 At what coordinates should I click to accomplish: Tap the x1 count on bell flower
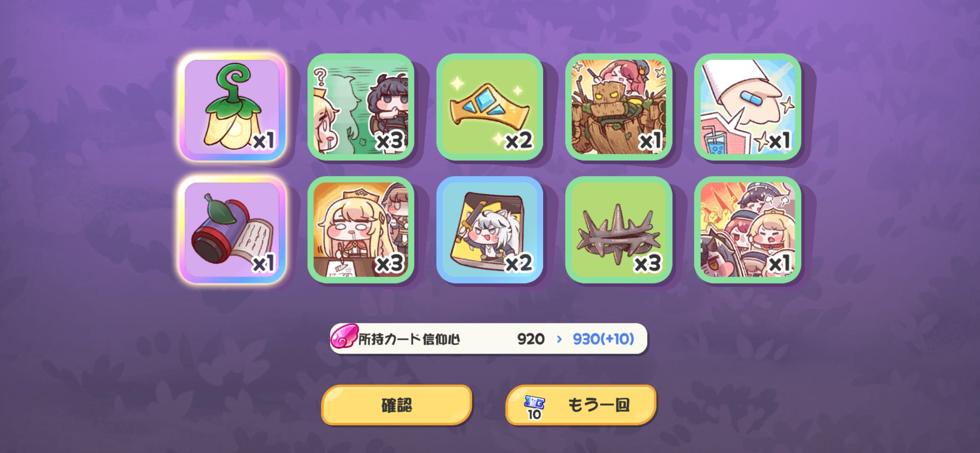point(264,141)
